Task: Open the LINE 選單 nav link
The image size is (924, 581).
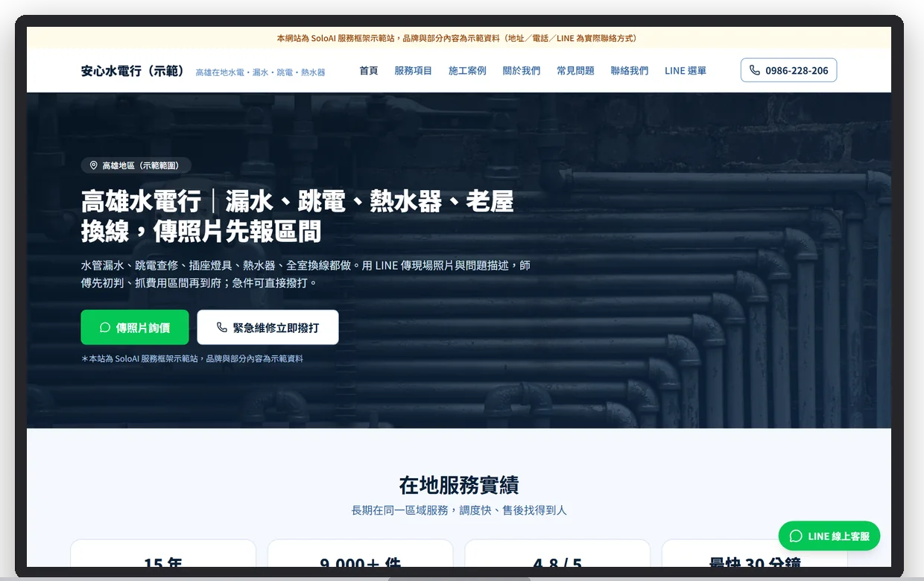Action: (x=686, y=71)
